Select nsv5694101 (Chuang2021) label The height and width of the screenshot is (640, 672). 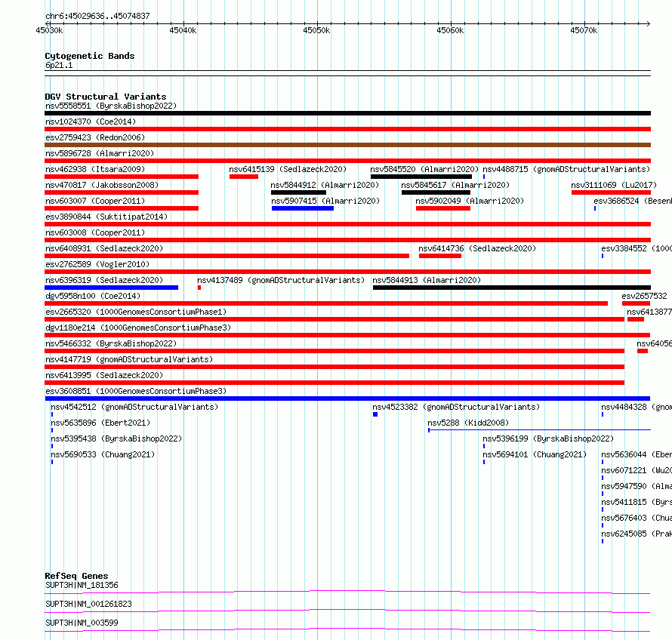pyautogui.click(x=535, y=454)
